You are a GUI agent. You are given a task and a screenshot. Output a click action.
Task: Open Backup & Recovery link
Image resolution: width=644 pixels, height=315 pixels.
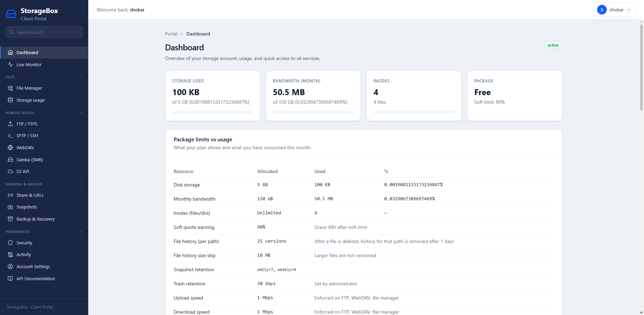tap(44, 219)
